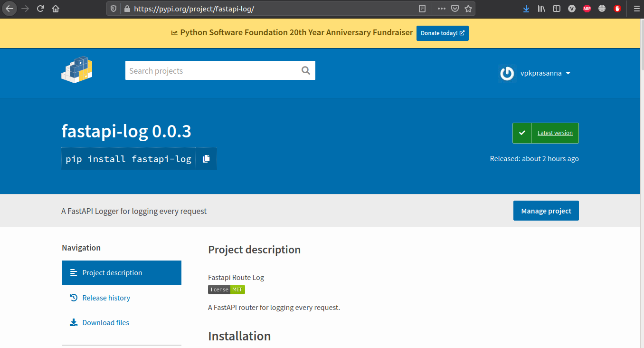
Task: Click the license MIT badge
Action: pyautogui.click(x=227, y=290)
